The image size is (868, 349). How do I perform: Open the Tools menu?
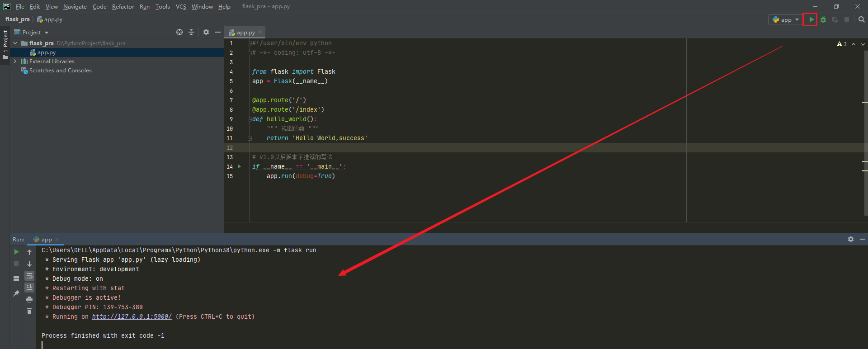[x=163, y=6]
